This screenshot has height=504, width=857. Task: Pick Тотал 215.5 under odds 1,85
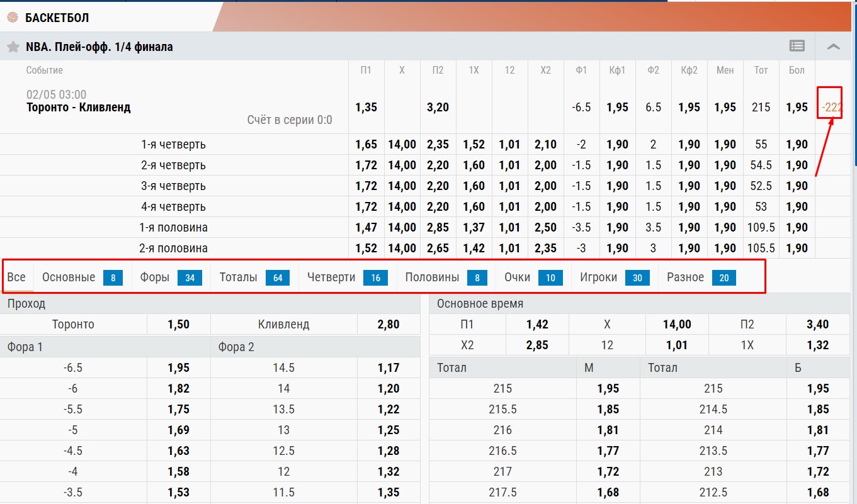coord(608,409)
